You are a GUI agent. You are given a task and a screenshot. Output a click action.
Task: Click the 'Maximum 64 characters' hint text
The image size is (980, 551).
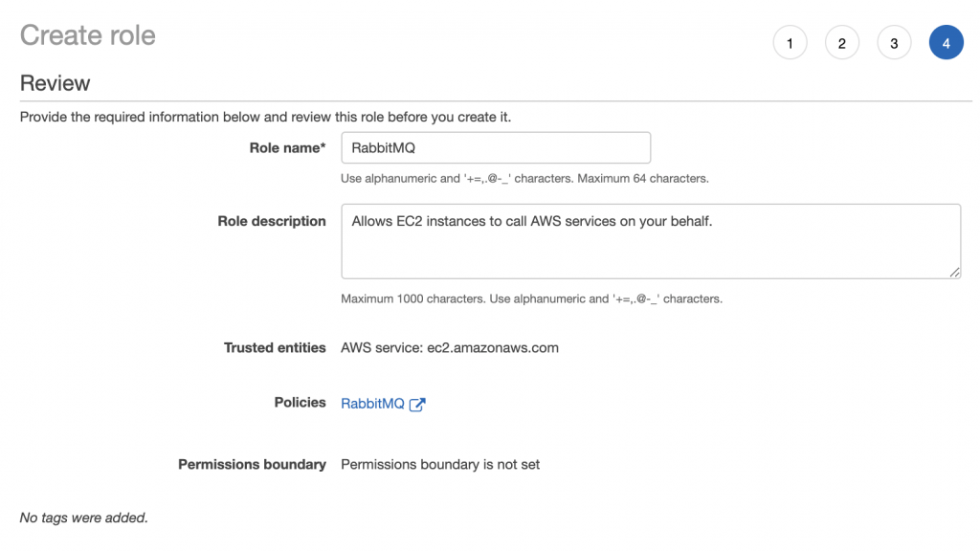643,179
